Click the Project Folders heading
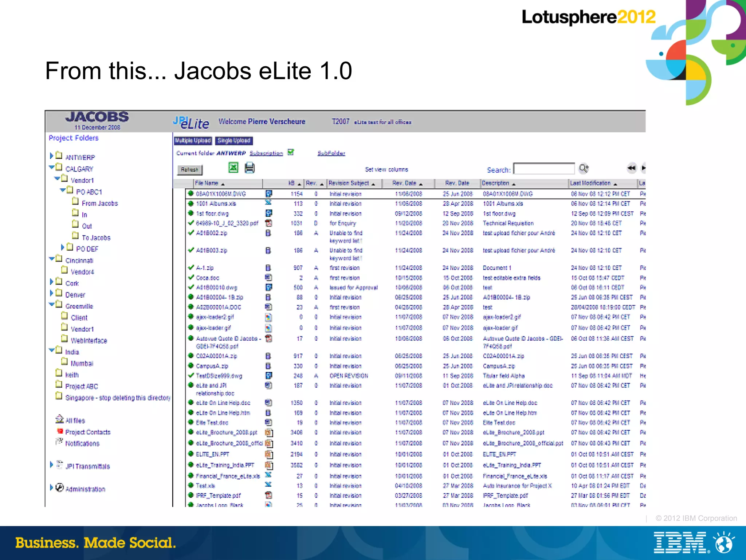Screen dimensions: 746x560 tap(74, 138)
